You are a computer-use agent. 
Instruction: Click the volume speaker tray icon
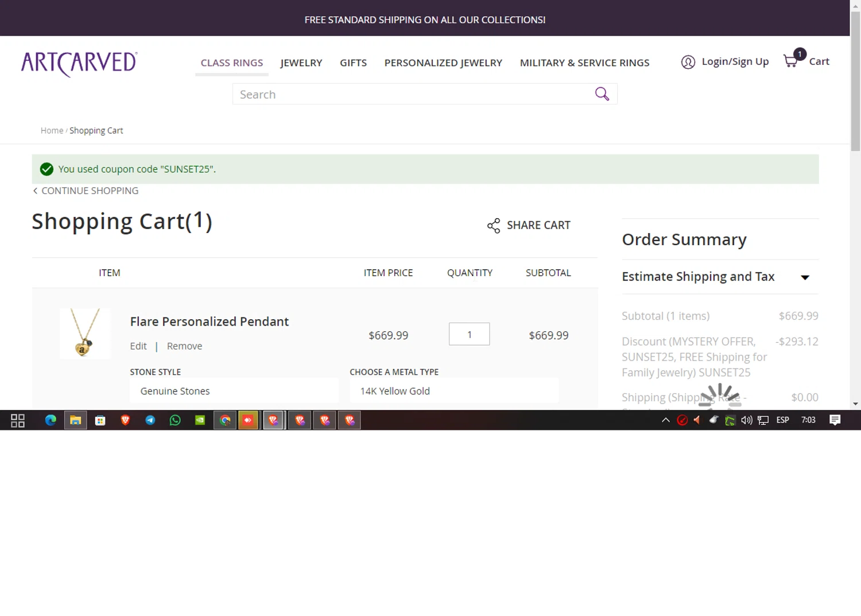click(x=746, y=420)
